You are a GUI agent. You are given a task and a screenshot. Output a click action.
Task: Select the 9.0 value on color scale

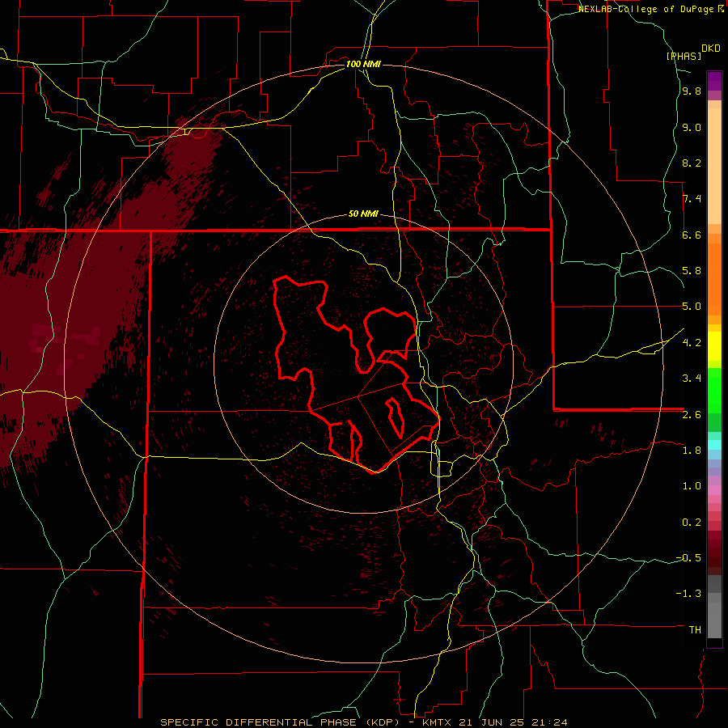692,128
